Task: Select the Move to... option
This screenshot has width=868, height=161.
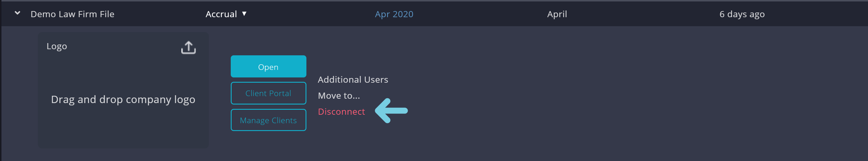Action: (339, 96)
